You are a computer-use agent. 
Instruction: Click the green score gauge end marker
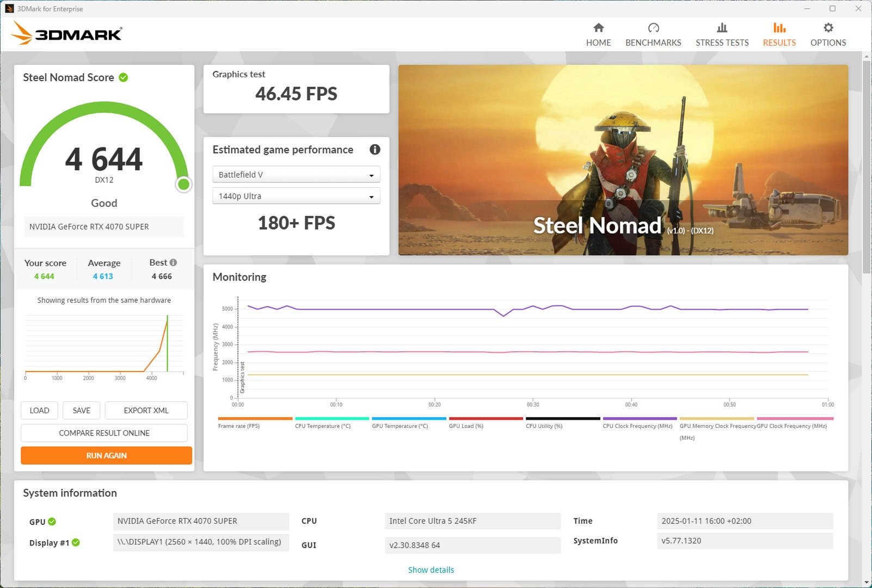point(183,185)
